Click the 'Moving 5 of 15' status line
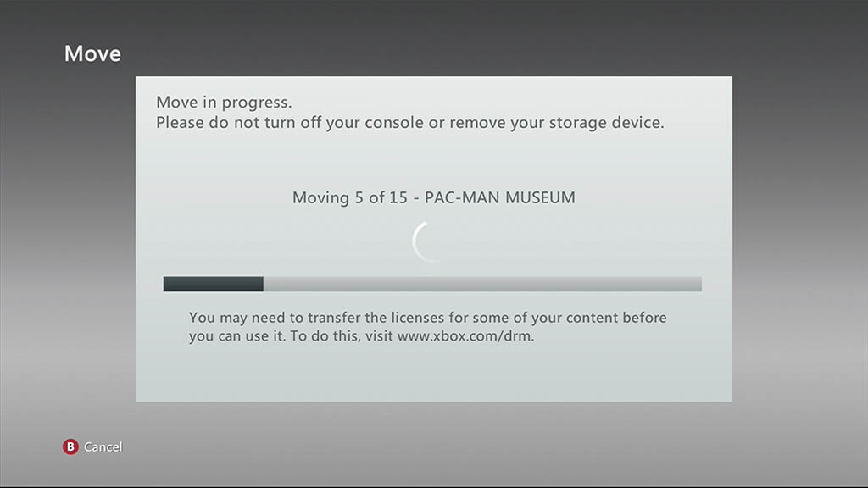This screenshot has width=868, height=488. tap(350, 197)
